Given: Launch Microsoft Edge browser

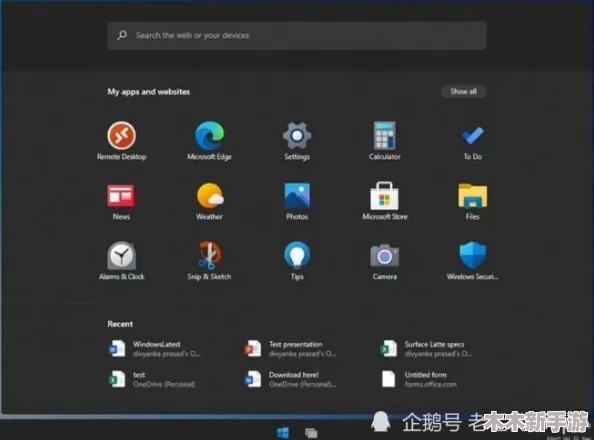Looking at the screenshot, I should 209,141.
